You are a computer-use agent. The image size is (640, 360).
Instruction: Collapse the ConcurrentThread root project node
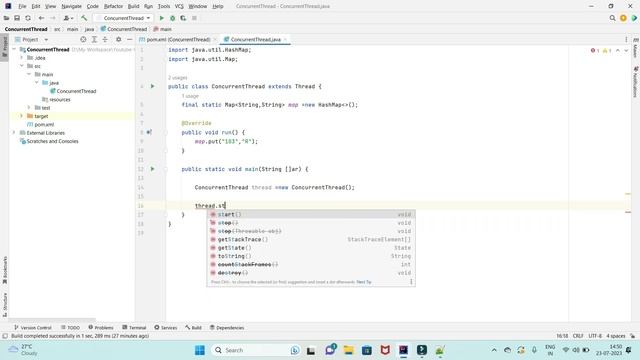pyautogui.click(x=15, y=49)
